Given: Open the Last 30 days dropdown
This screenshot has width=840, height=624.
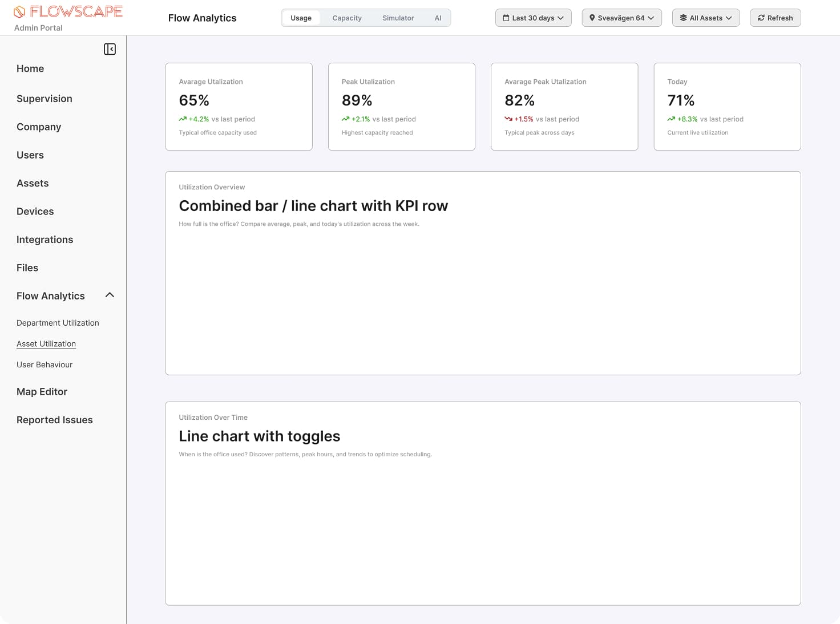Looking at the screenshot, I should (533, 18).
